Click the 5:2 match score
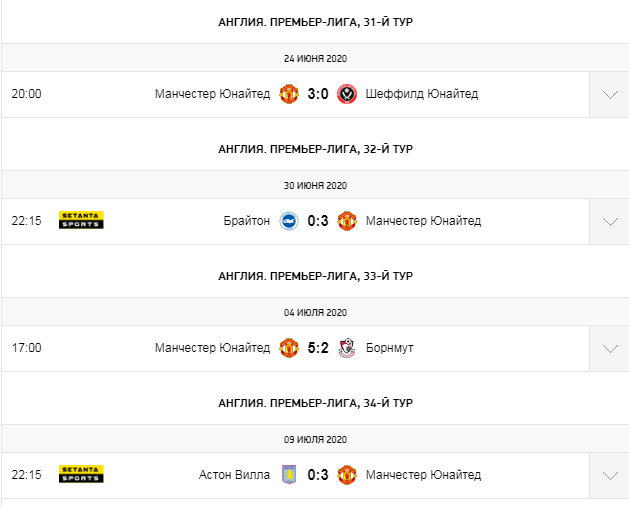Screen dimensions: 629x507 (318, 348)
